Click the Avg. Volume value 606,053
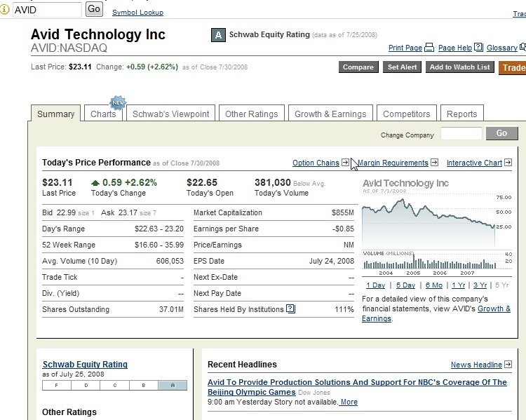Image resolution: width=526 pixels, height=420 pixels. [170, 261]
